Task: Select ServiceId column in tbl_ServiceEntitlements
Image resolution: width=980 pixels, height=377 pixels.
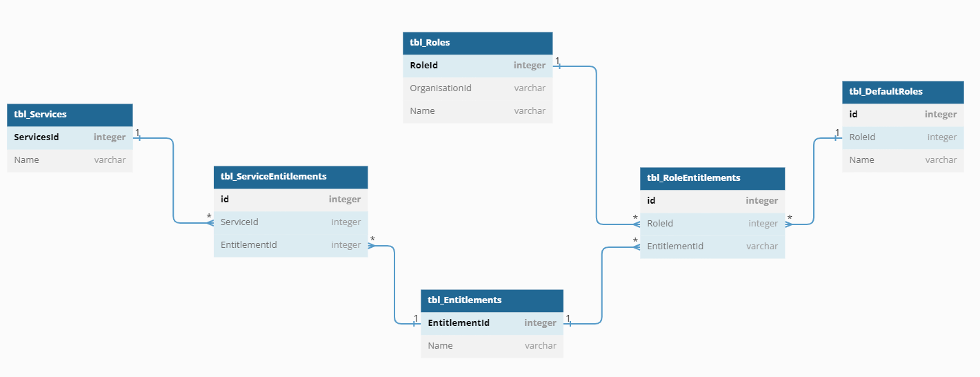Action: (x=290, y=222)
